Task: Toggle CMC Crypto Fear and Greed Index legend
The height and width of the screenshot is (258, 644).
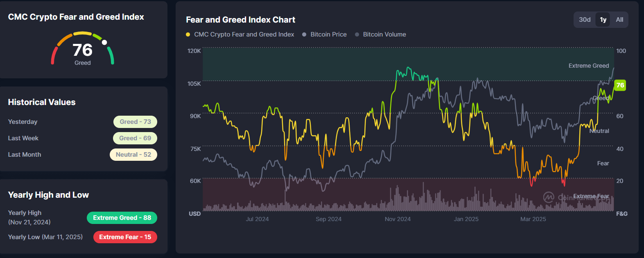Action: point(244,34)
